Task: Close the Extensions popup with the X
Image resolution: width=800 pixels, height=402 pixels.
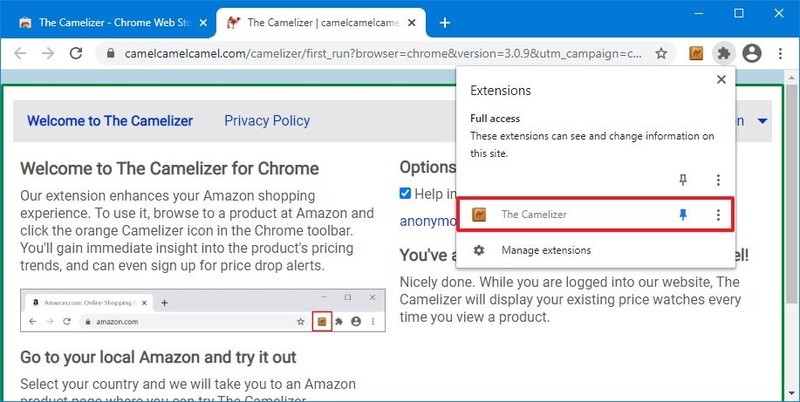Action: point(721,80)
